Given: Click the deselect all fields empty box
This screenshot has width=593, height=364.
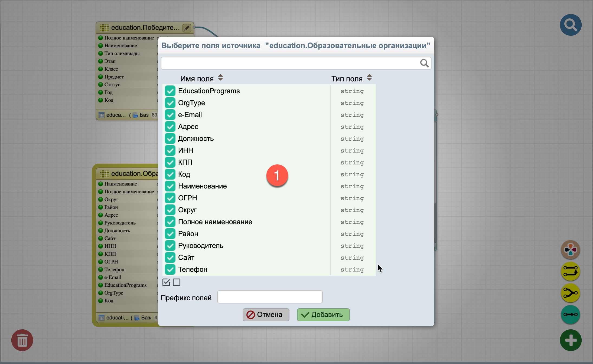Looking at the screenshot, I should [x=177, y=282].
